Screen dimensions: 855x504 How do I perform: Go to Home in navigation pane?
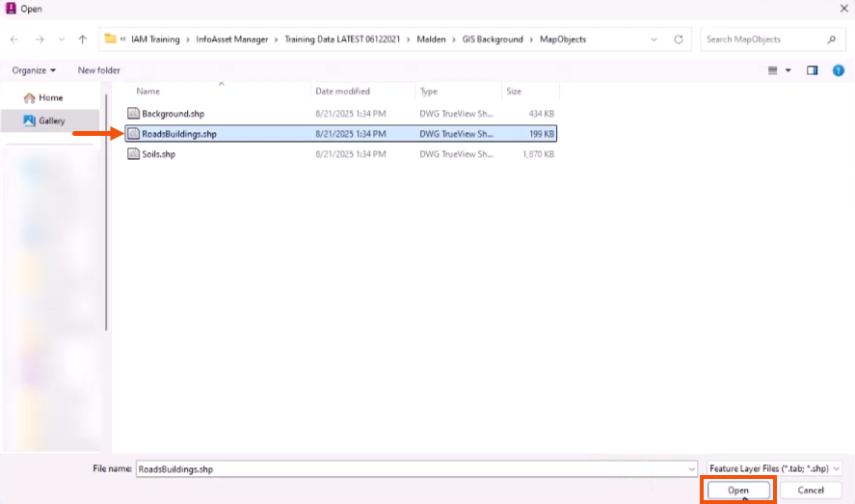click(50, 97)
